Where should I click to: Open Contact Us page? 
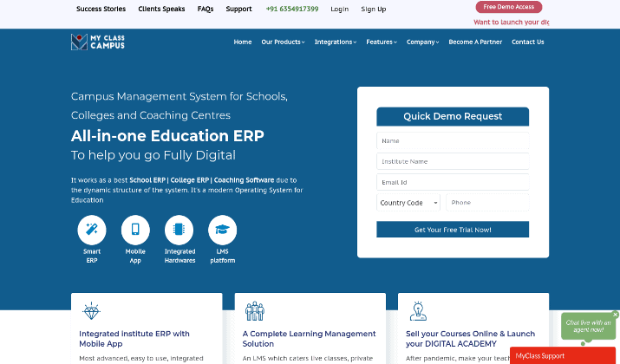click(x=527, y=42)
